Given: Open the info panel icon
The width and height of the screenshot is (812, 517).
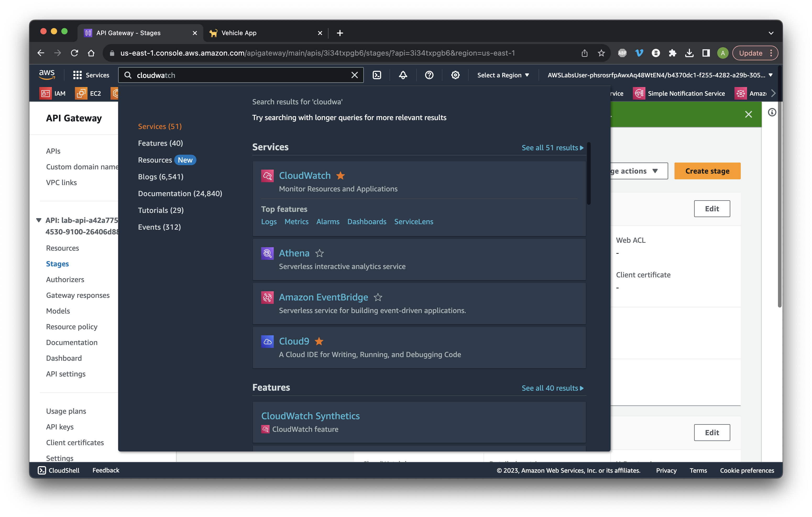Looking at the screenshot, I should point(772,112).
